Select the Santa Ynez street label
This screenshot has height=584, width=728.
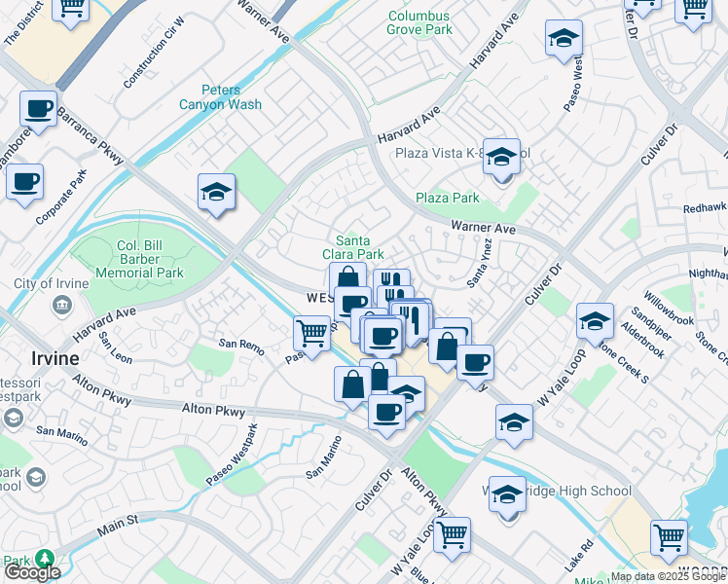tap(479, 264)
